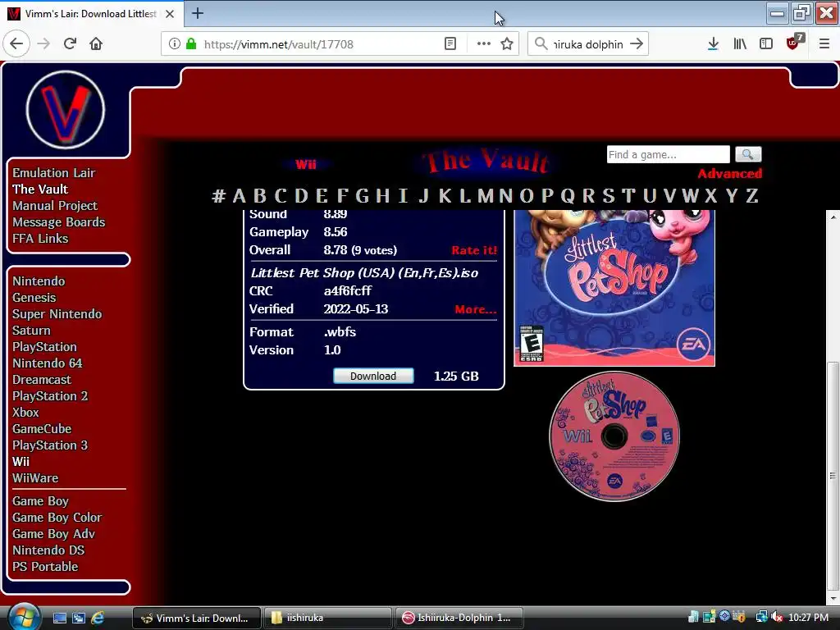This screenshot has height=630, width=840.
Task: Browse games under the # index
Action: coord(218,196)
